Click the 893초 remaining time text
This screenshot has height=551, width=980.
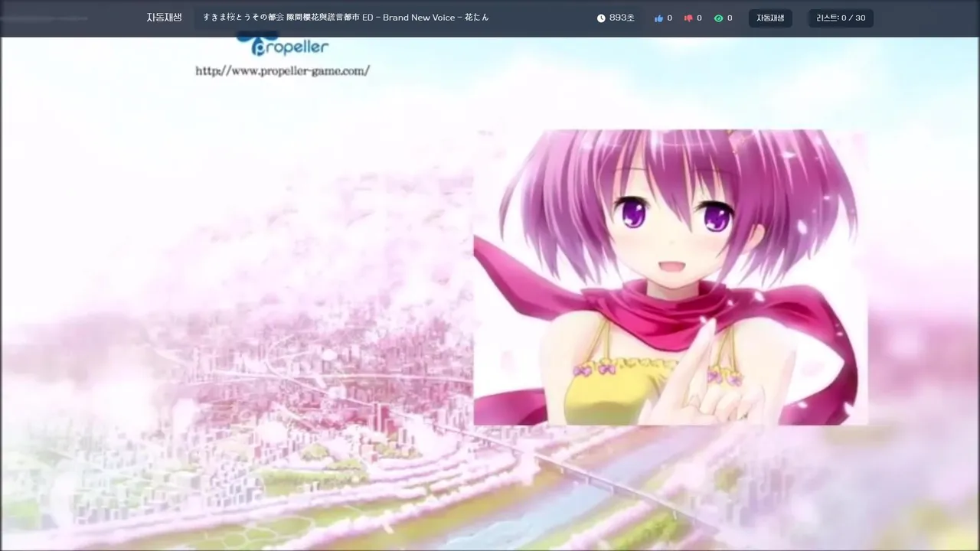point(622,18)
